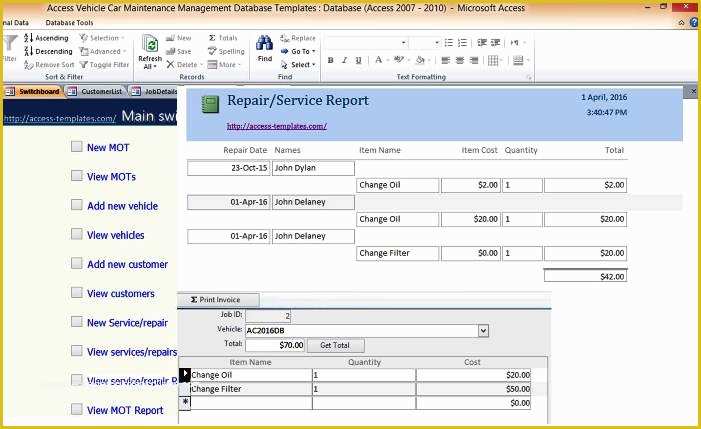Switch to the JobDetails tab
The image size is (701, 429).
point(155,91)
